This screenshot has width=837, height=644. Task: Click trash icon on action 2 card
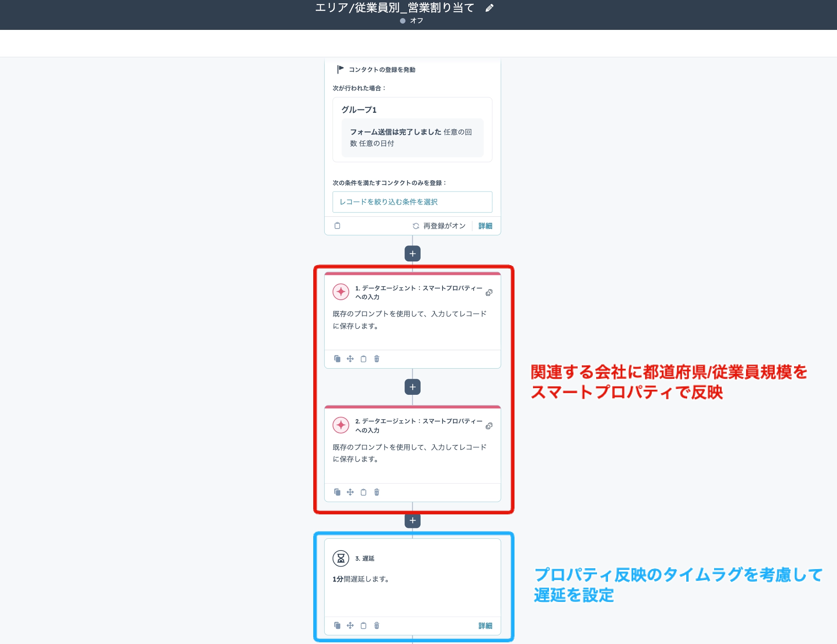[377, 492]
